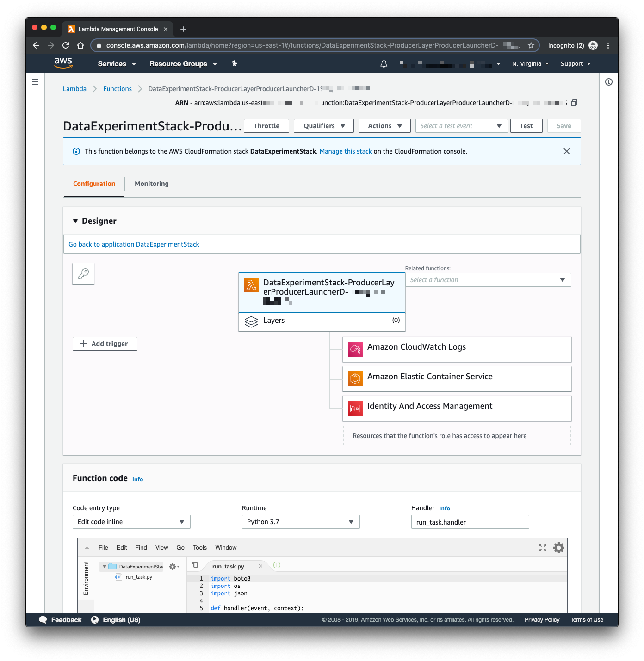Open the Functions breadcrumb link
Screen dimensions: 644x661
[118, 89]
